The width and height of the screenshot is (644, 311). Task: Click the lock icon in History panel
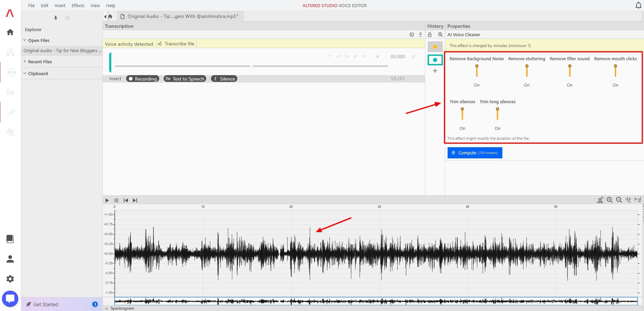point(430,35)
